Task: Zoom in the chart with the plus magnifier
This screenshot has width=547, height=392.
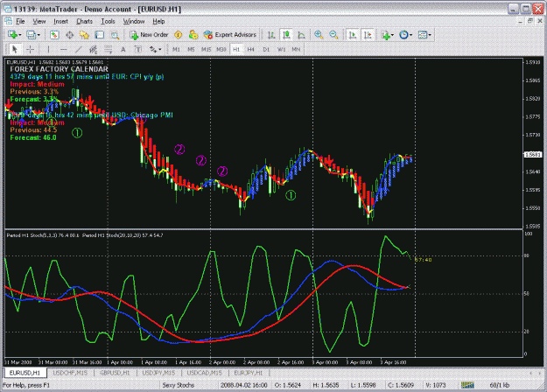Action: coord(319,34)
